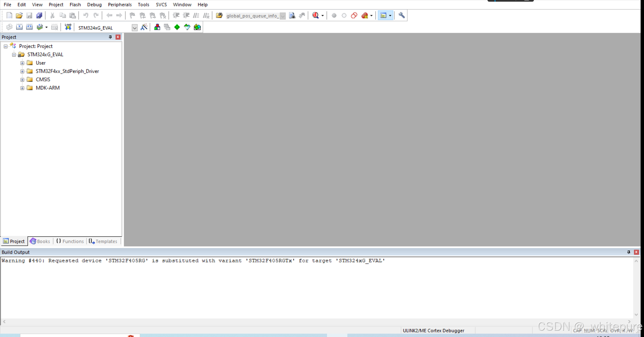644x337 pixels.
Task: Insert or remove a breakpoint
Action: [x=334, y=15]
